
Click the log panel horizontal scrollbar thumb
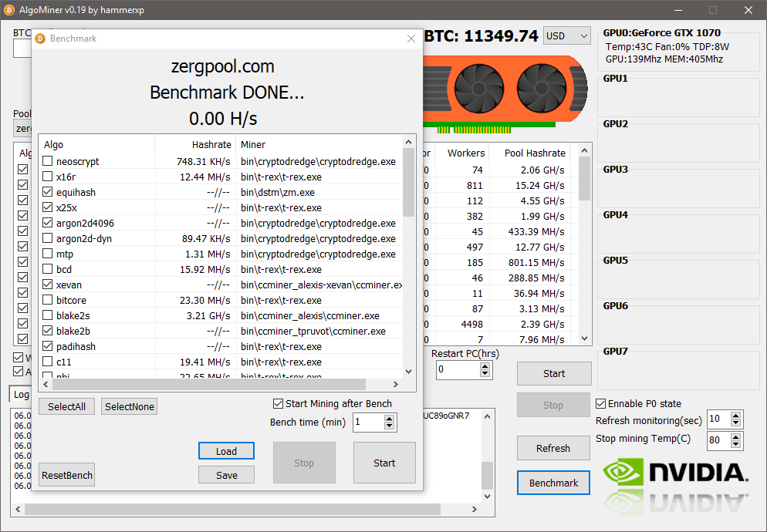(x=233, y=509)
